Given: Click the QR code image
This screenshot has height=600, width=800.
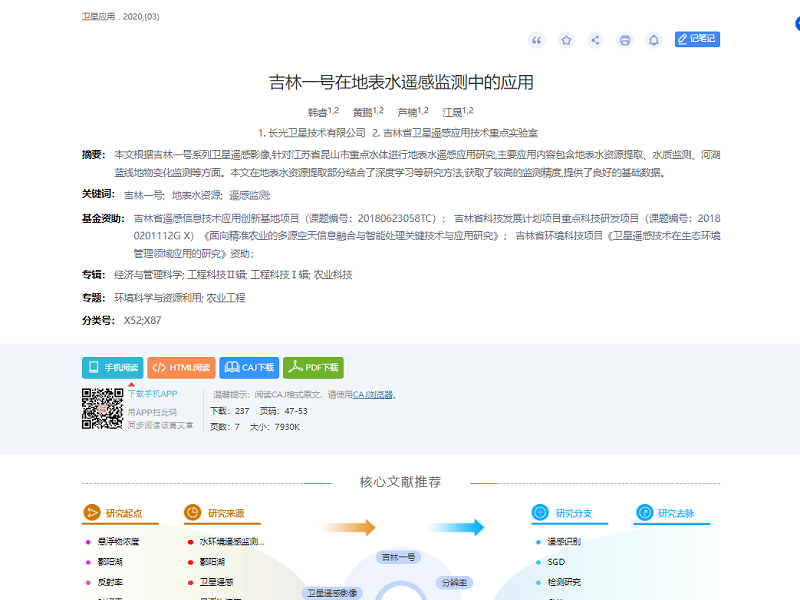Looking at the screenshot, I should 102,409.
